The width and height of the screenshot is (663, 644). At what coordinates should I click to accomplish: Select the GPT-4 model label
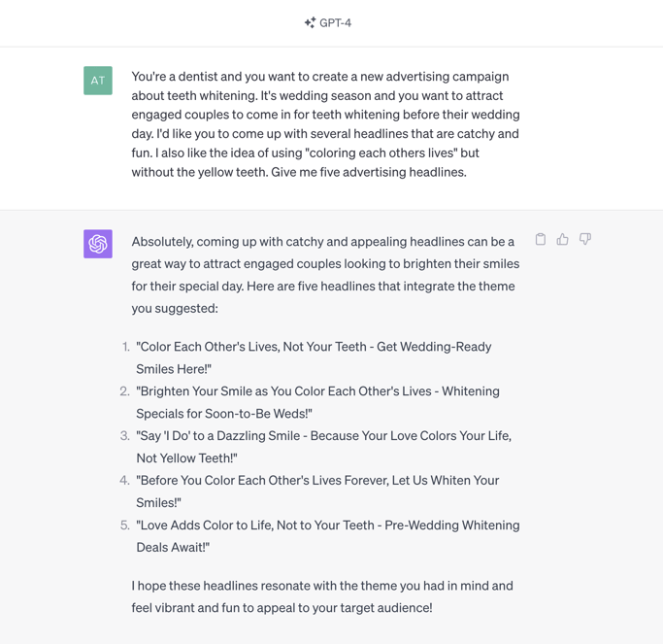(335, 23)
